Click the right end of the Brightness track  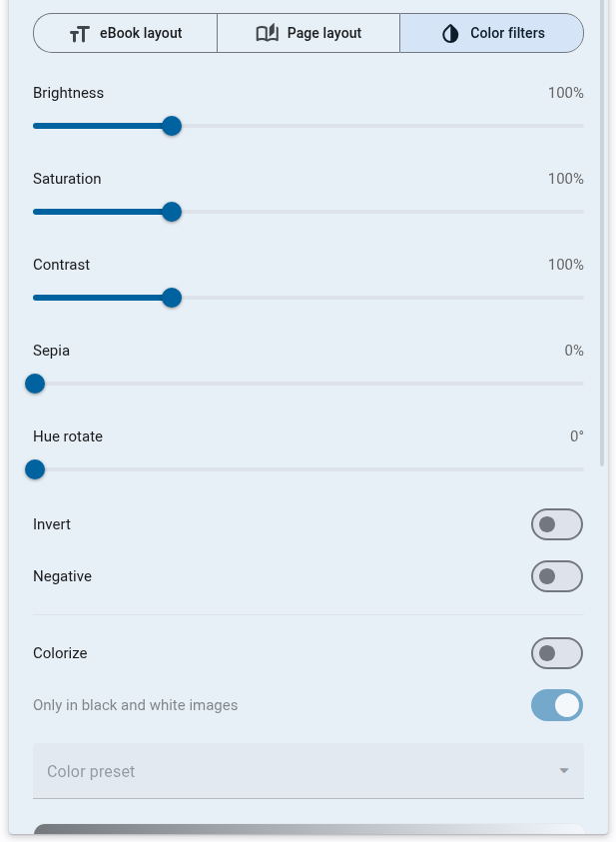click(579, 126)
